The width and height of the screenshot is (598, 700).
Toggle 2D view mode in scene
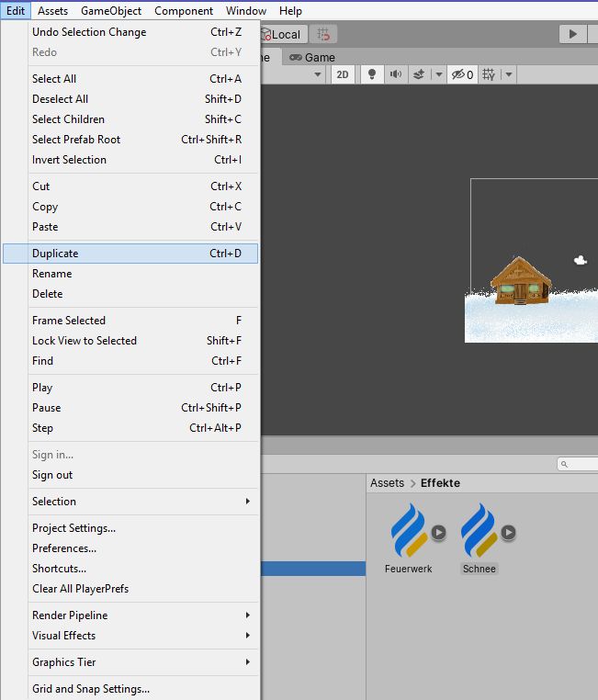[343, 74]
